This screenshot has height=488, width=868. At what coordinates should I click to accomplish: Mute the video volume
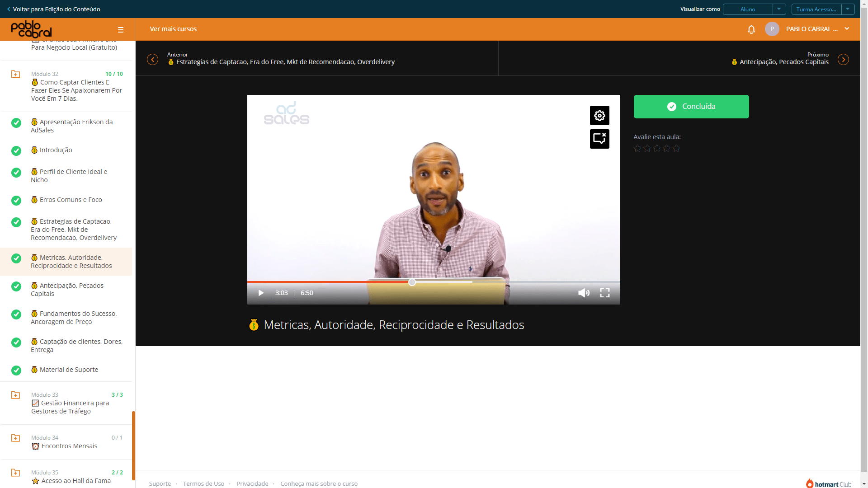[x=584, y=293]
